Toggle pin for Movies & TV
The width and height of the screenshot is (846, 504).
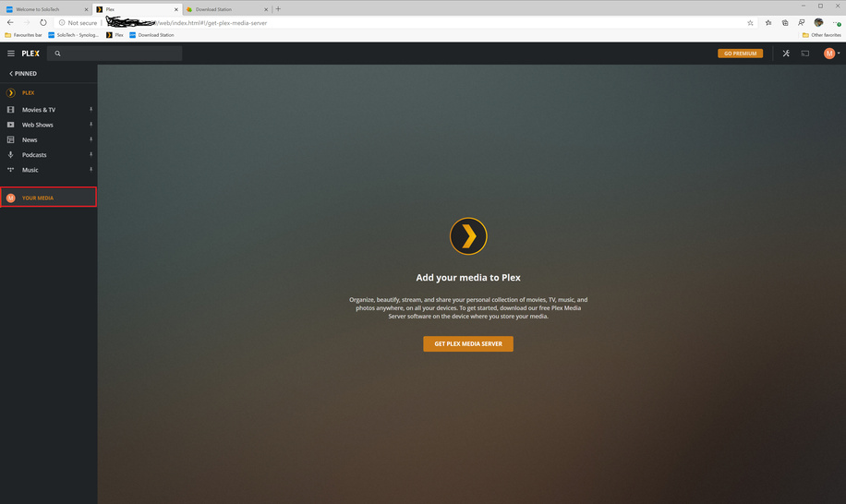click(91, 110)
